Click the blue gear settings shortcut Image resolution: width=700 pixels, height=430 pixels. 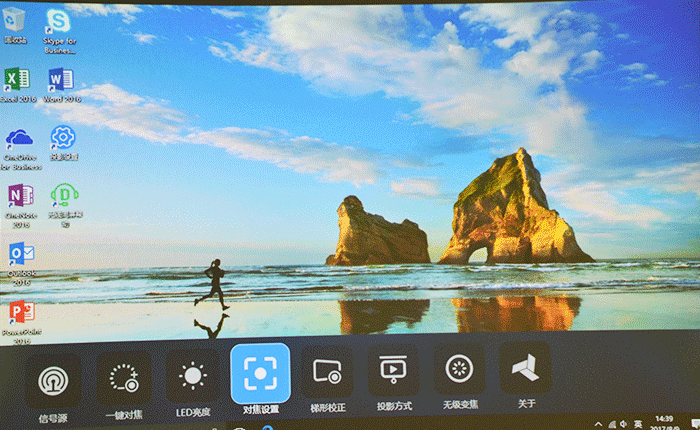[63, 137]
